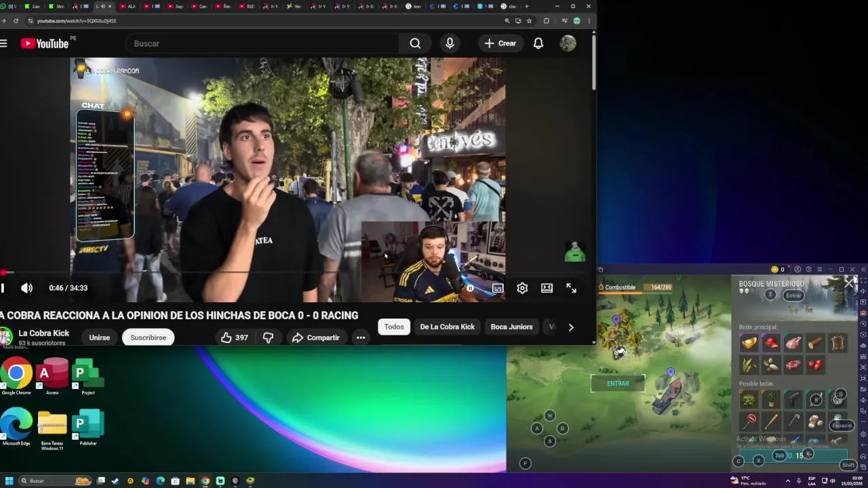Screen dimensions: 868x488
Task: Switch video to theater mode
Action: (547, 288)
